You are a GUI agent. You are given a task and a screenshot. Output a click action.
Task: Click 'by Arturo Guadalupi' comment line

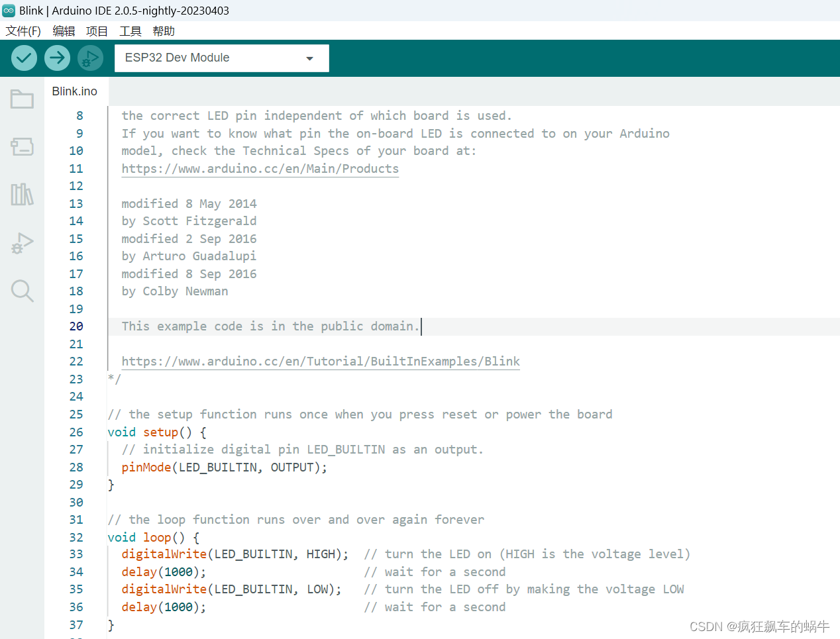[x=189, y=256]
